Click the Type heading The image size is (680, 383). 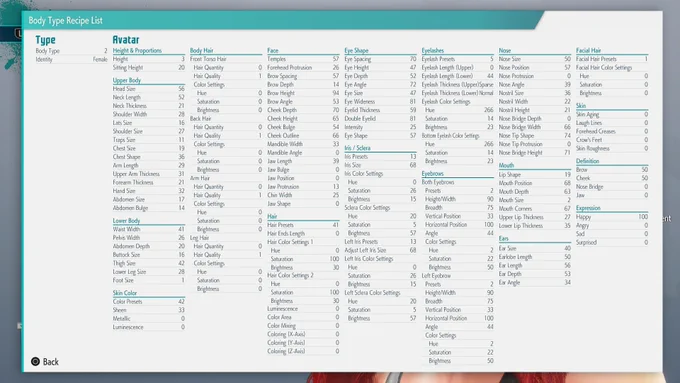[x=46, y=40]
